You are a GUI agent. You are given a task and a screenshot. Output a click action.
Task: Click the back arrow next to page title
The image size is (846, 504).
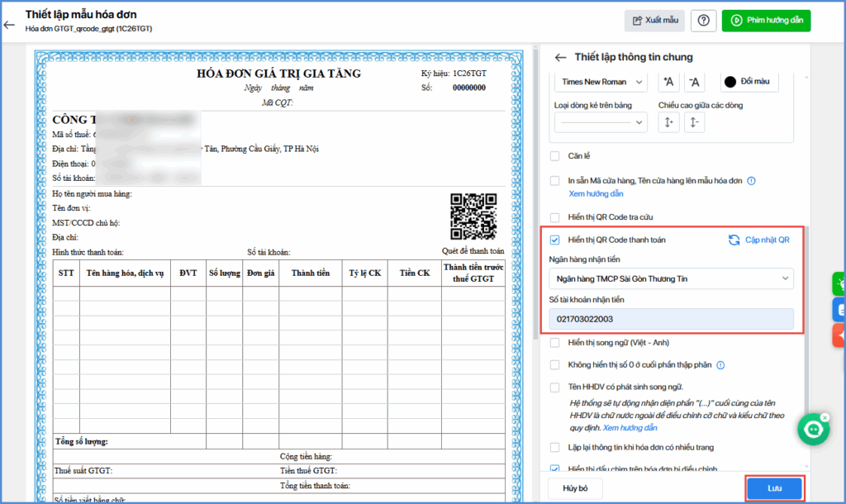(10, 24)
